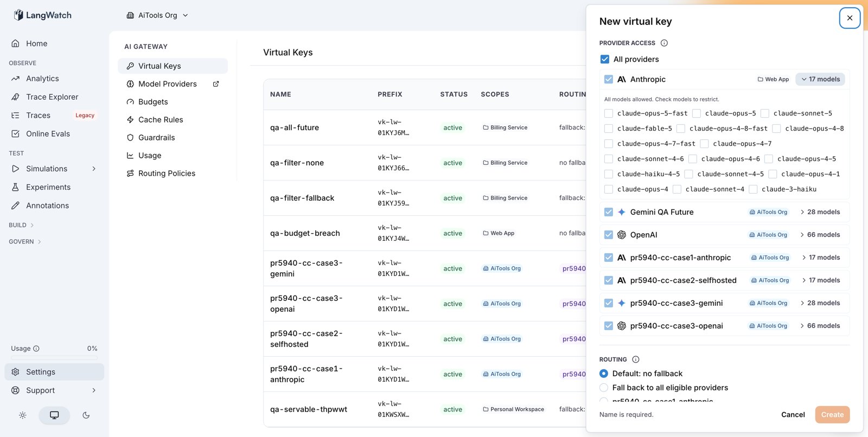Select Default: no fallback radio
This screenshot has width=868, height=437.
click(604, 374)
